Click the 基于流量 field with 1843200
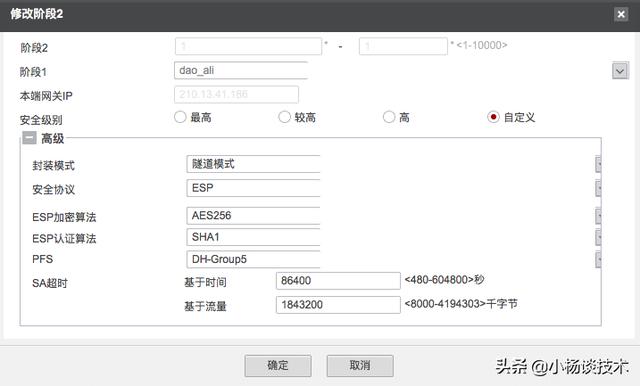The image size is (640, 386). pos(338,305)
